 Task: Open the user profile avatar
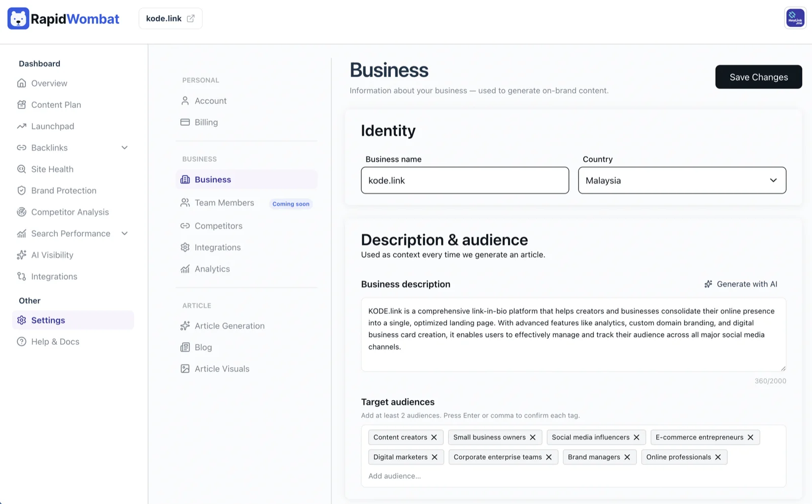[x=795, y=18]
